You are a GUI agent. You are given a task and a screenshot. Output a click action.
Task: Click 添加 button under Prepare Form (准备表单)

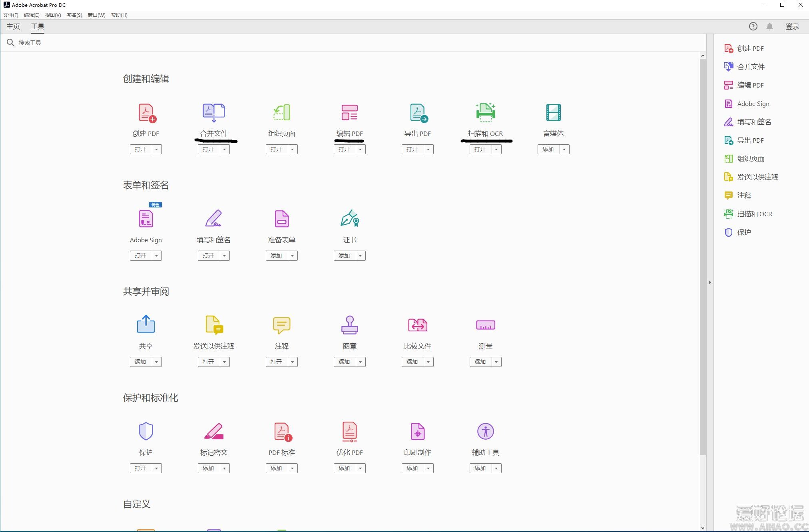click(276, 255)
